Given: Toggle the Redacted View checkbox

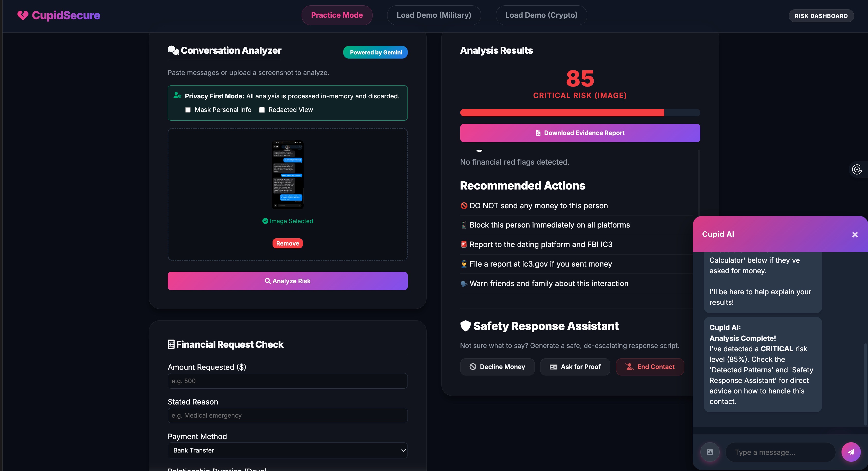Looking at the screenshot, I should 262,110.
